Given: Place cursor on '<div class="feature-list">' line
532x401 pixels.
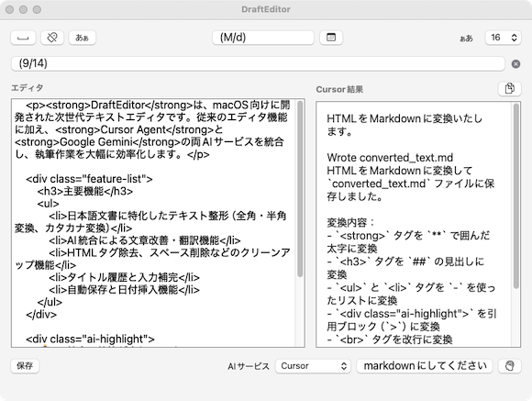Looking at the screenshot, I should coord(89,179).
